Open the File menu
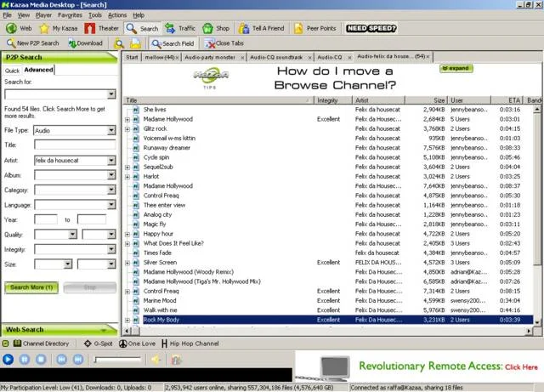 point(8,15)
